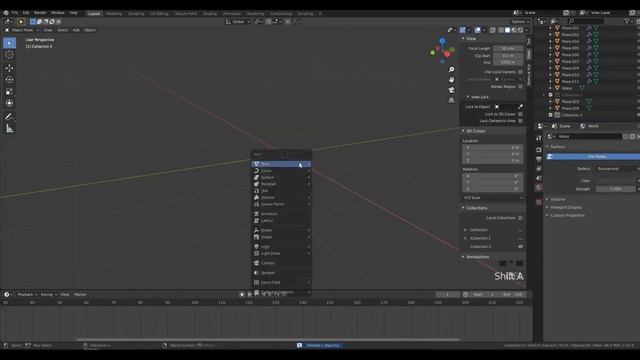The height and width of the screenshot is (360, 640).
Task: Open the Options dropdown
Action: click(520, 22)
